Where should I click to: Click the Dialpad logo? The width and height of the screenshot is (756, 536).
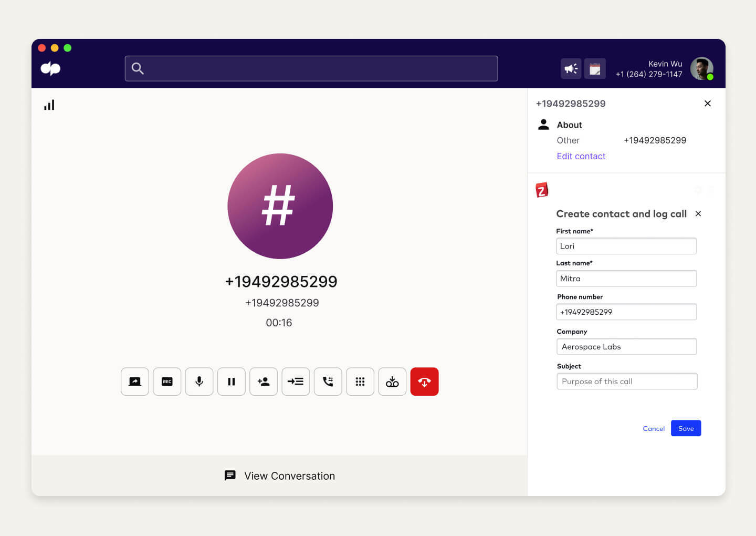pos(50,68)
